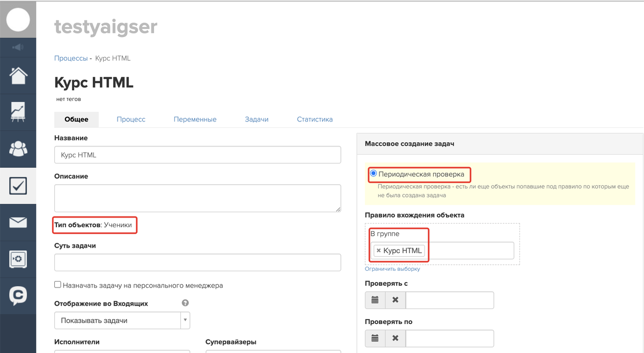
Task: Click help question mark near Отображение во Входящих
Action: pos(185,303)
